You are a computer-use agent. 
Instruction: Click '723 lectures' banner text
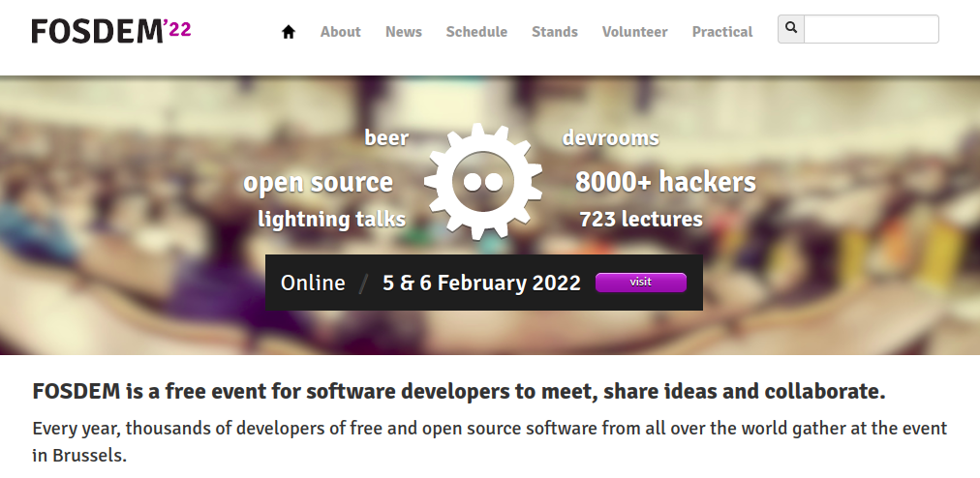(x=641, y=220)
